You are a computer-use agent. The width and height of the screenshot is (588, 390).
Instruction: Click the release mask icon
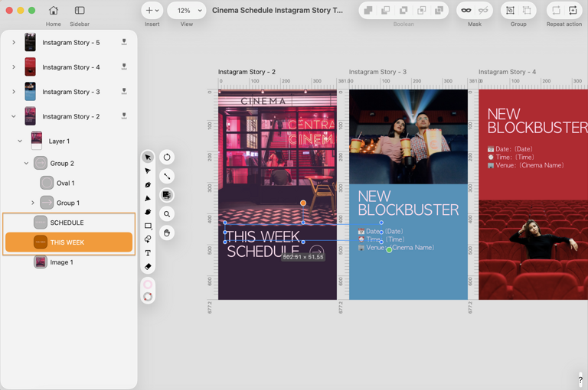pyautogui.click(x=483, y=11)
